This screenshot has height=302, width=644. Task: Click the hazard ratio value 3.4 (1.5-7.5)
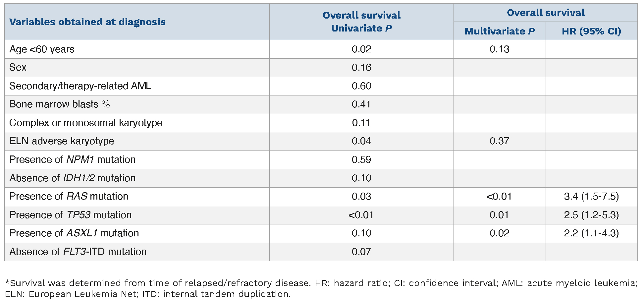pos(591,197)
